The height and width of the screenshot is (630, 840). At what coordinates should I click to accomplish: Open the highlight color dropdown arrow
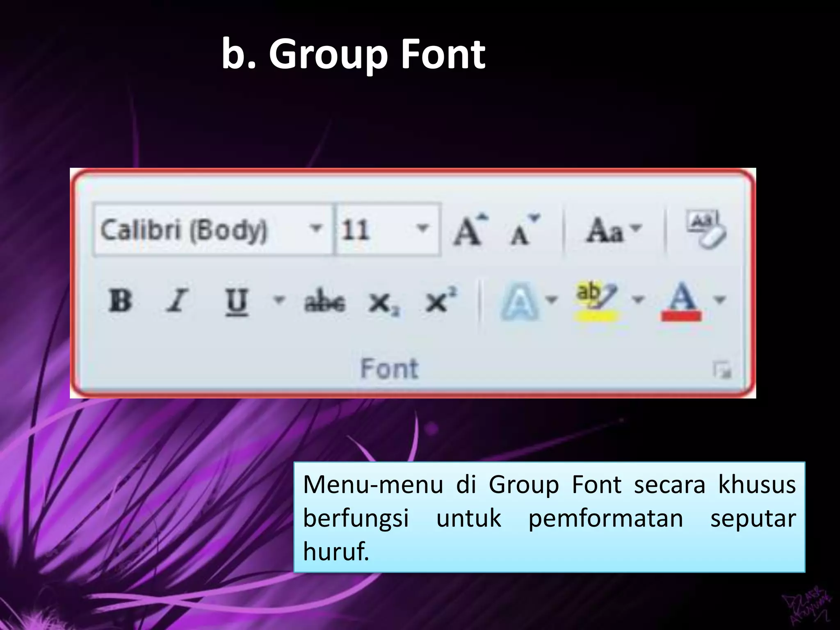pos(638,300)
